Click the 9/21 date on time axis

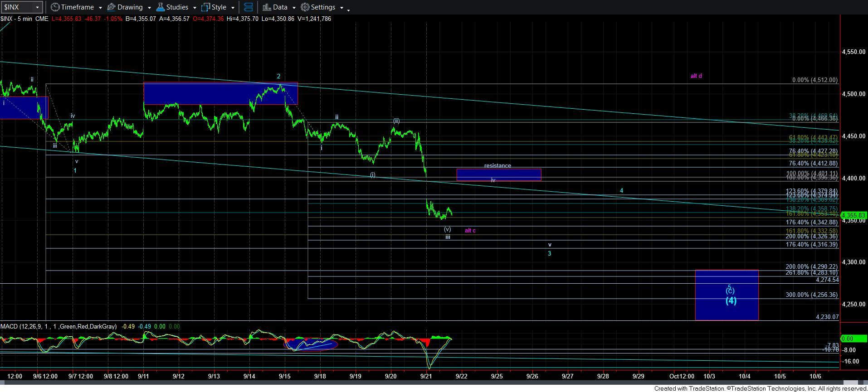[426, 376]
